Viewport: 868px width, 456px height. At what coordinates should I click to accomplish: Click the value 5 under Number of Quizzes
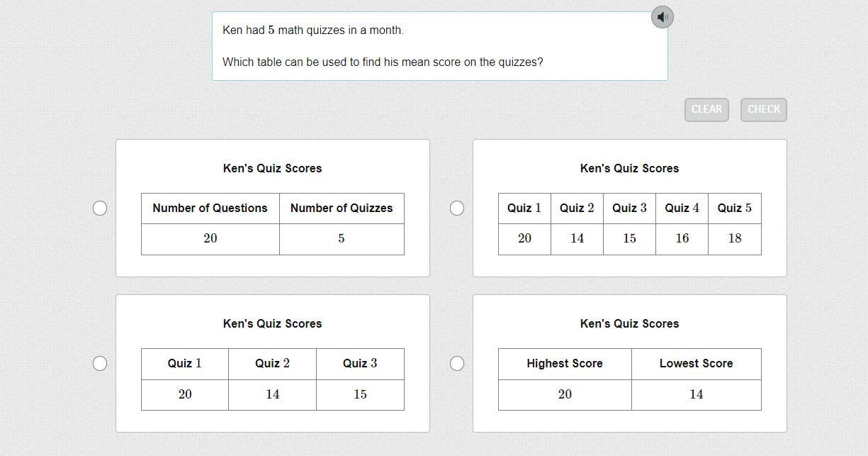tap(342, 238)
